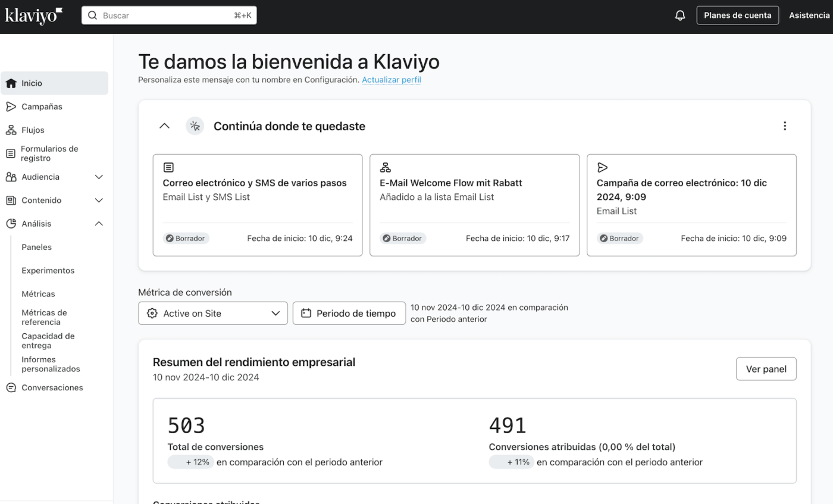Click the Conversiones atribuidas (0,00 % del total) label
This screenshot has width=833, height=504.
point(582,447)
